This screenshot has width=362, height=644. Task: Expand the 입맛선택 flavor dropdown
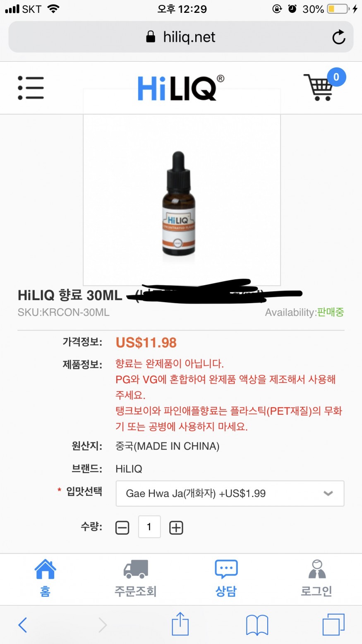click(x=230, y=493)
